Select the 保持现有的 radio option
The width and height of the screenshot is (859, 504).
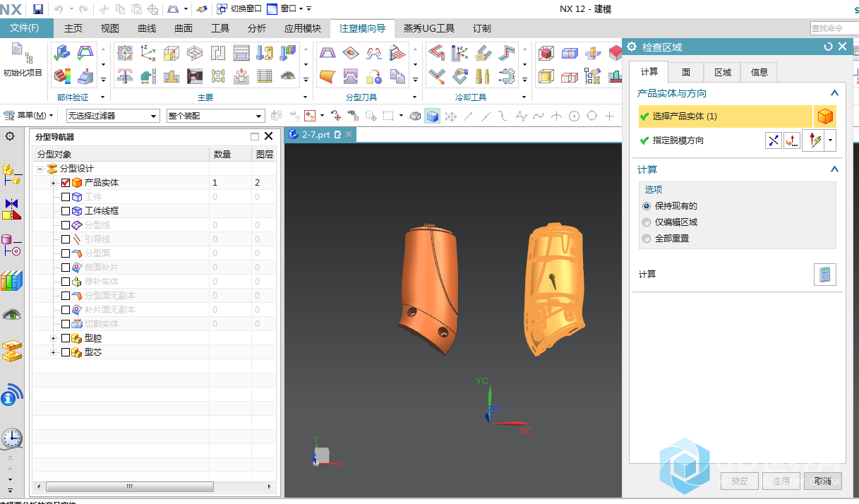(x=647, y=206)
